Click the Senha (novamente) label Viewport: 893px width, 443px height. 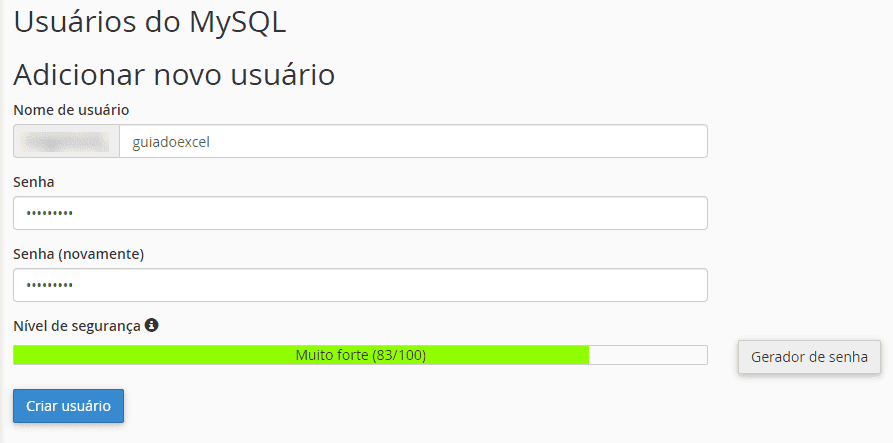(79, 254)
